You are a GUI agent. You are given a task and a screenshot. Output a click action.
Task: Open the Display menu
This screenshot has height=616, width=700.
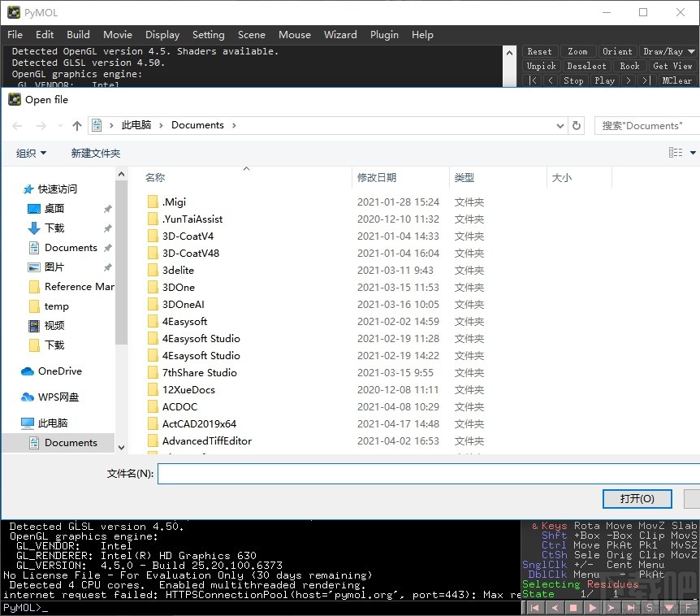(x=162, y=34)
